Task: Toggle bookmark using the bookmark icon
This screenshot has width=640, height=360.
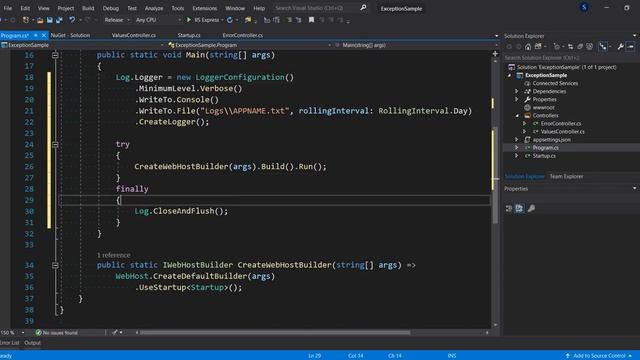Action: coord(311,20)
